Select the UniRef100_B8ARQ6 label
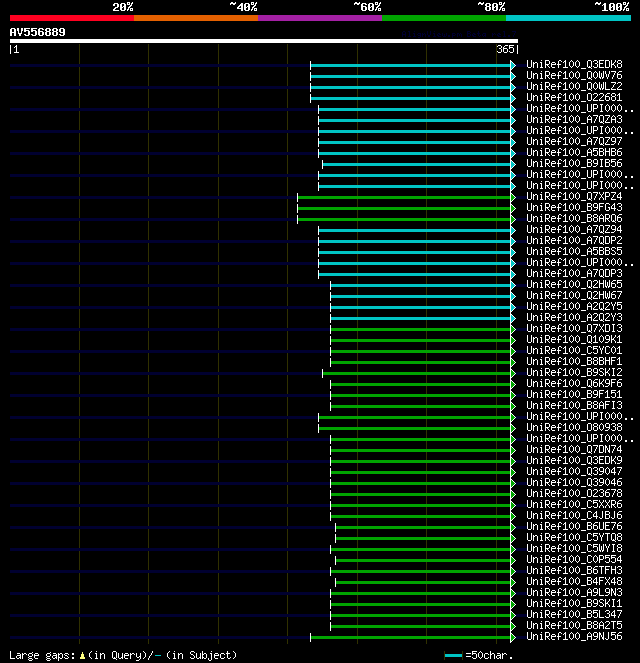Viewport: 640px width, 663px height. pyautogui.click(x=574, y=218)
